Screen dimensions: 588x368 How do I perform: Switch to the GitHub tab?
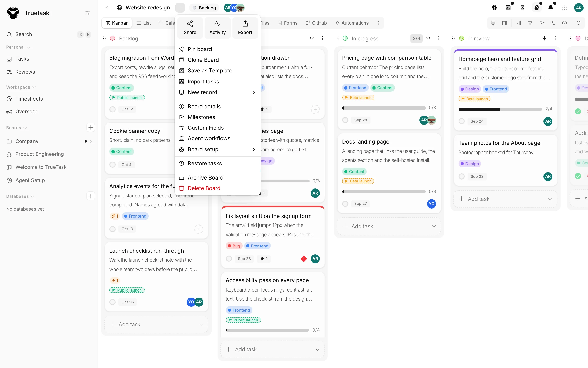(x=316, y=23)
